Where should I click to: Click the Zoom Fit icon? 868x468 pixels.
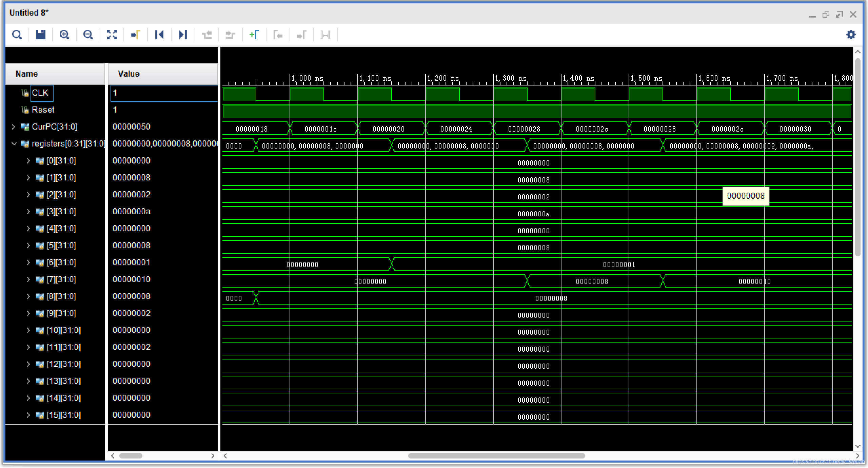112,35
